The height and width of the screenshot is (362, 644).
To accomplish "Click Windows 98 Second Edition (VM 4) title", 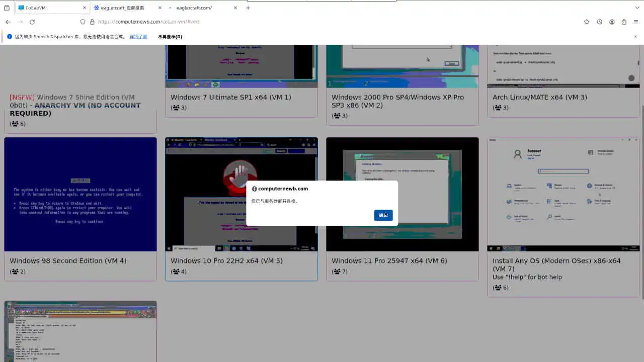I will 68,260.
